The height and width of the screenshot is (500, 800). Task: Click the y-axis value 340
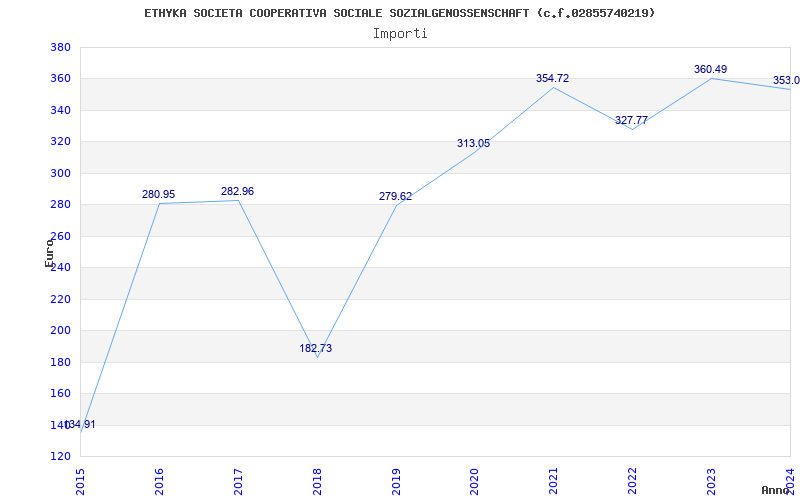(60, 110)
